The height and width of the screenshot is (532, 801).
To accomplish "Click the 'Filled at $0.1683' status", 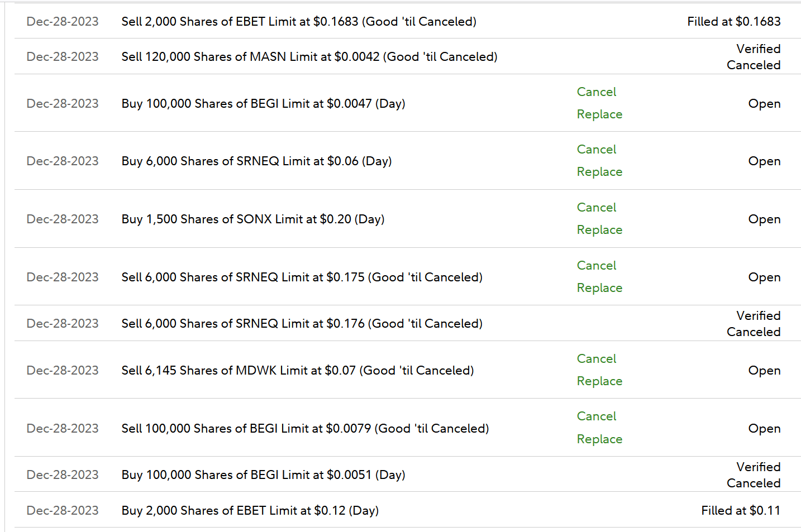I will pyautogui.click(x=733, y=22).
